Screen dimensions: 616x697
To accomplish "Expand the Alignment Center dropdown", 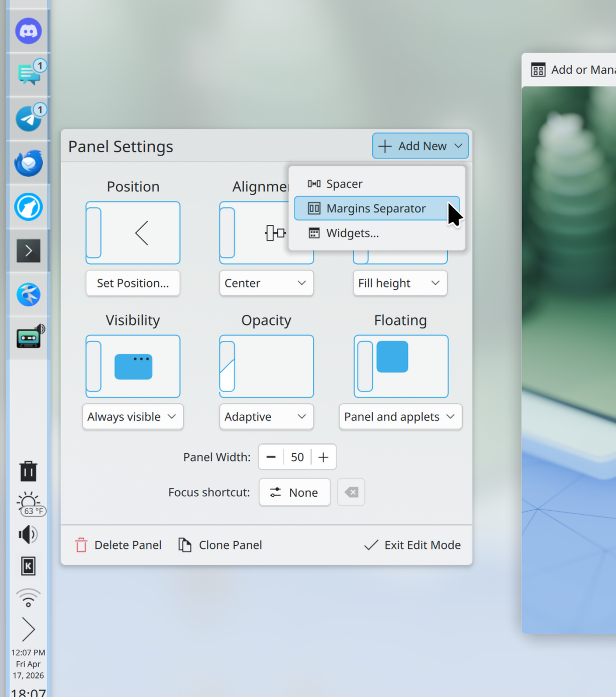I will tap(266, 283).
